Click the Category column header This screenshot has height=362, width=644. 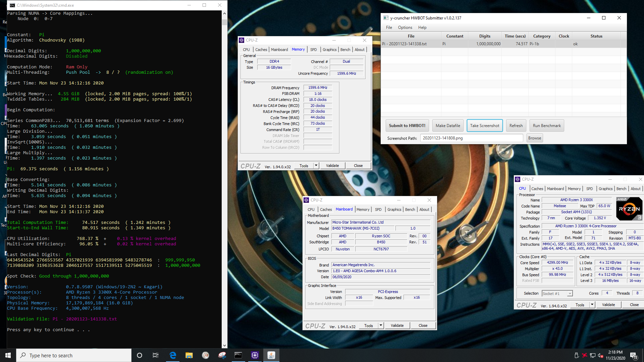[541, 36]
